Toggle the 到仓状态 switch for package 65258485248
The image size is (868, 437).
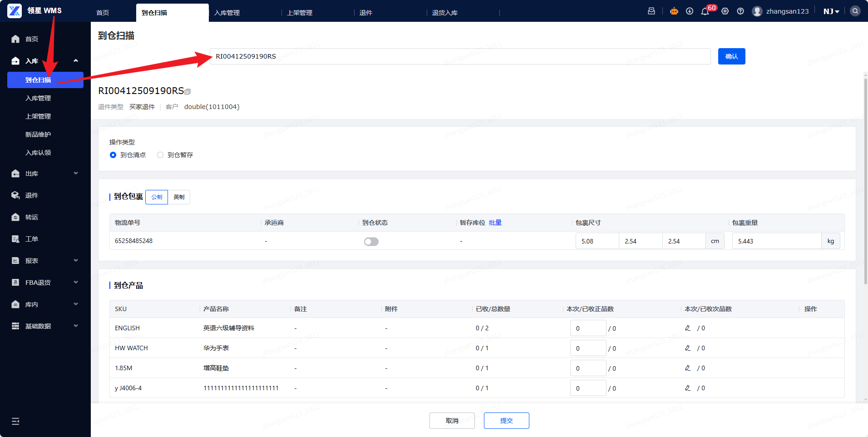pos(371,242)
